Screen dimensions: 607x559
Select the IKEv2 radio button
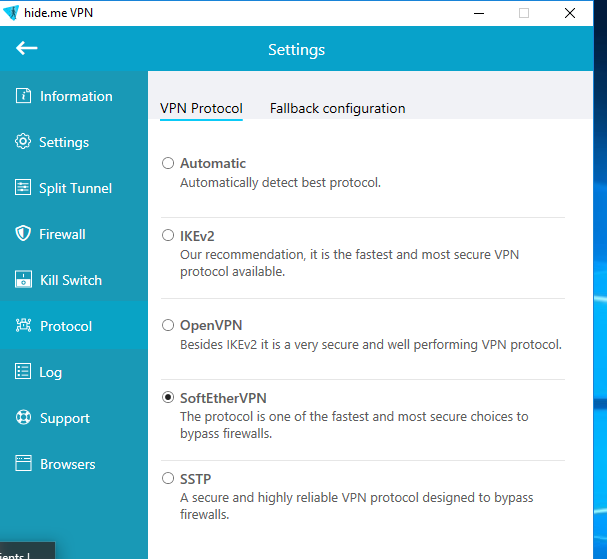[168, 235]
